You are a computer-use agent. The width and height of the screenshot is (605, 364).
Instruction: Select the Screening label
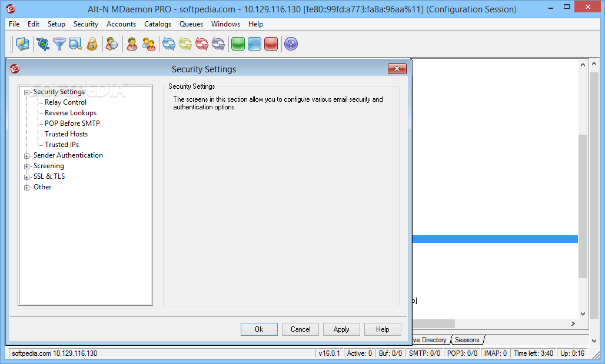(49, 166)
